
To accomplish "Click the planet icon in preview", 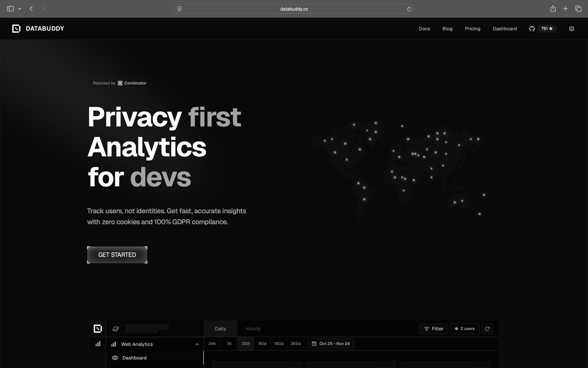I will coord(116,329).
